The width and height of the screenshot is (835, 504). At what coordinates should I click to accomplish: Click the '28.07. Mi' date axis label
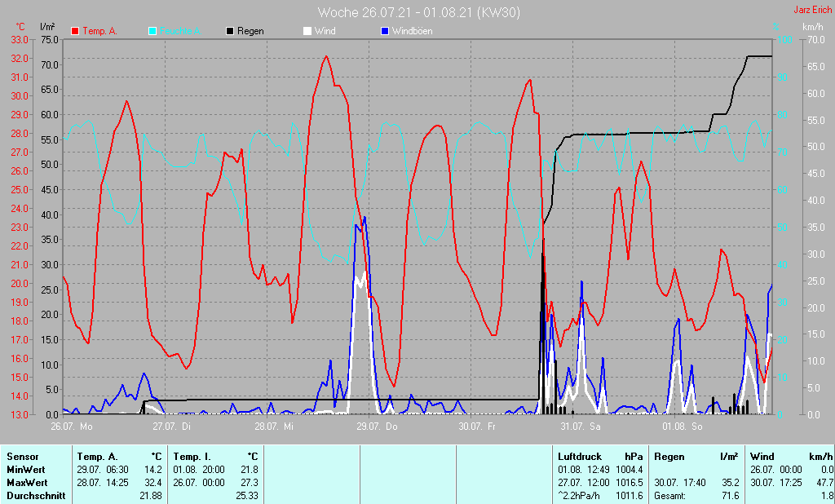(274, 427)
